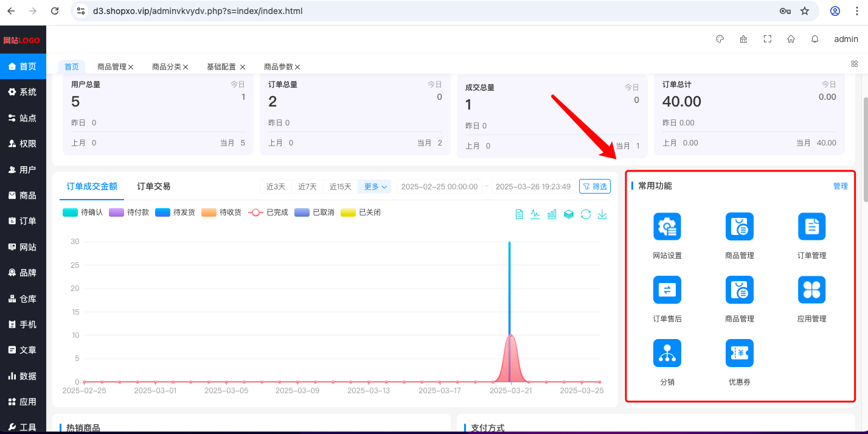Open the 优惠券 shortcut icon

click(x=740, y=353)
